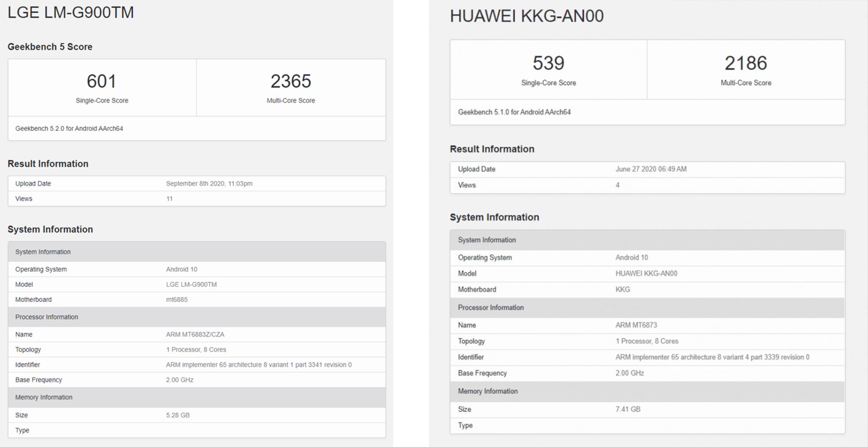Screen dimensions: 868x447
Task: Click Geekbench 5.1.0 for Android AArch64 text
Action: pos(514,112)
